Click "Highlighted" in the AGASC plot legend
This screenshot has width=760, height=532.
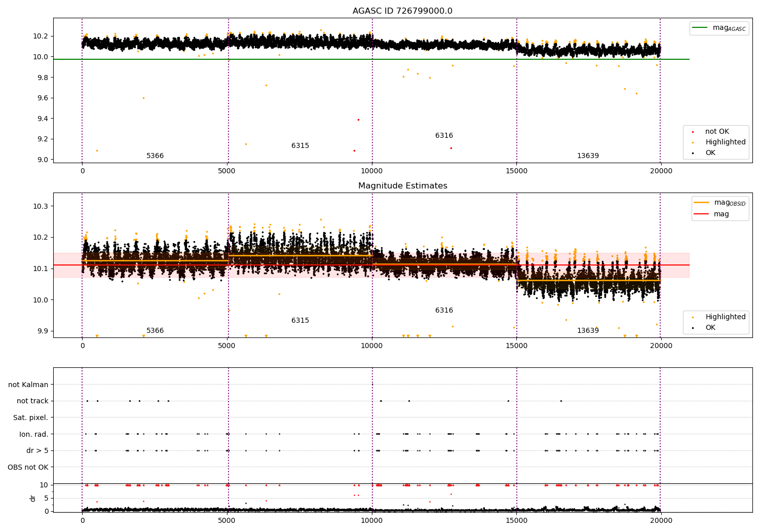(x=725, y=142)
